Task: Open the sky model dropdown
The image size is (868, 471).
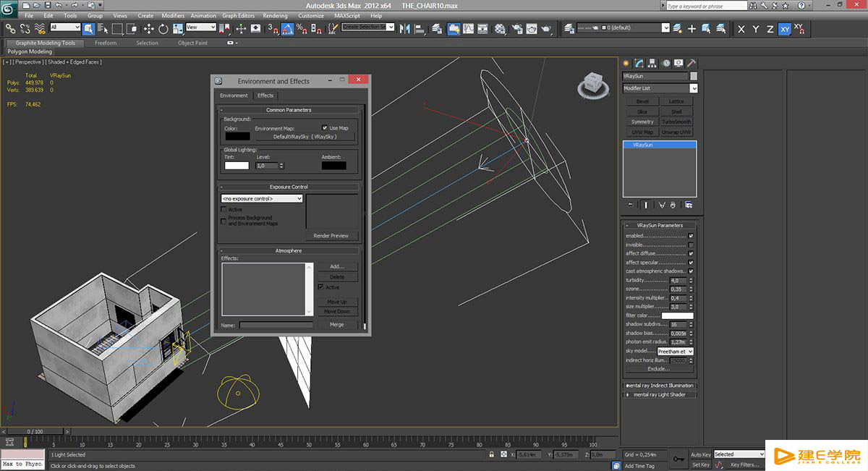Action: pos(675,351)
